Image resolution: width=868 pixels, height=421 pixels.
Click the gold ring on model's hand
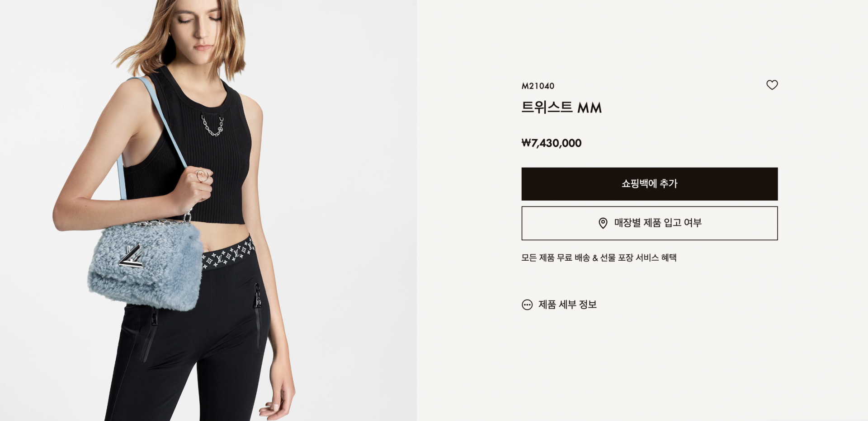coord(202,176)
